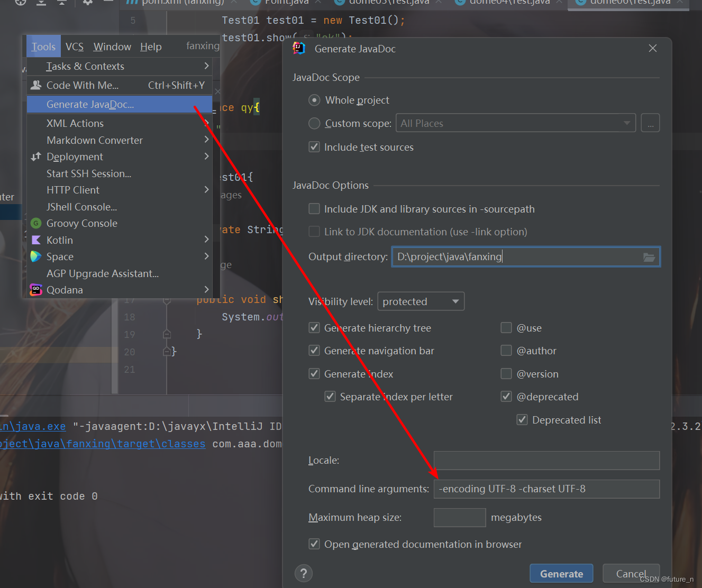Open the VCS menu

click(x=75, y=47)
